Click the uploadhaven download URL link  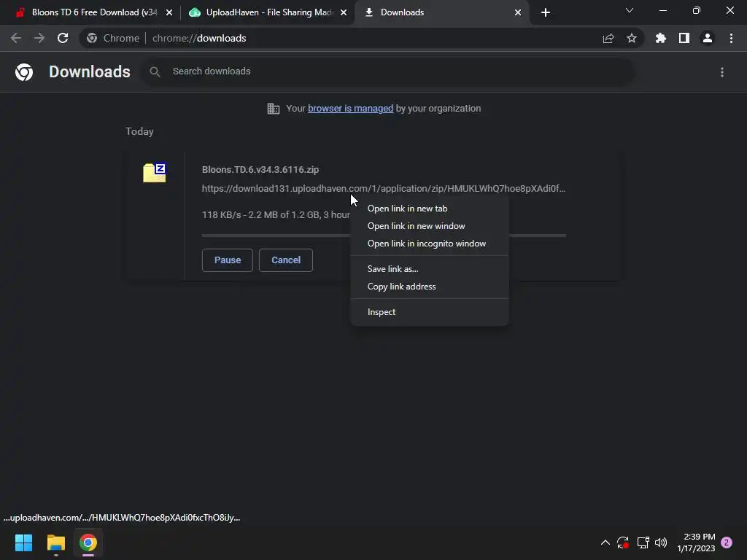[384, 189]
